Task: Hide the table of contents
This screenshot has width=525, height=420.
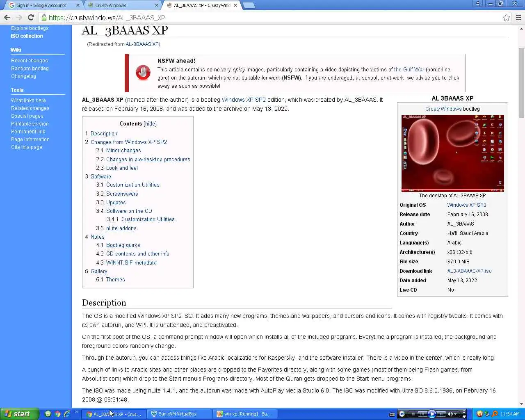Action: [150, 123]
